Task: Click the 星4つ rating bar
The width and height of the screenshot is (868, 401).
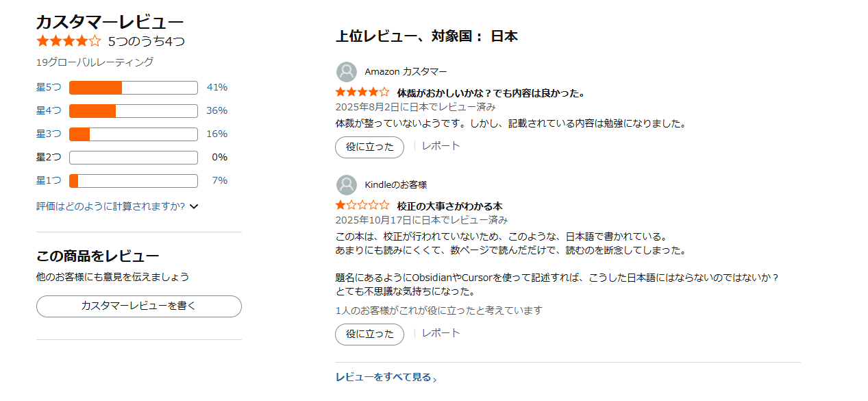Action: click(133, 111)
